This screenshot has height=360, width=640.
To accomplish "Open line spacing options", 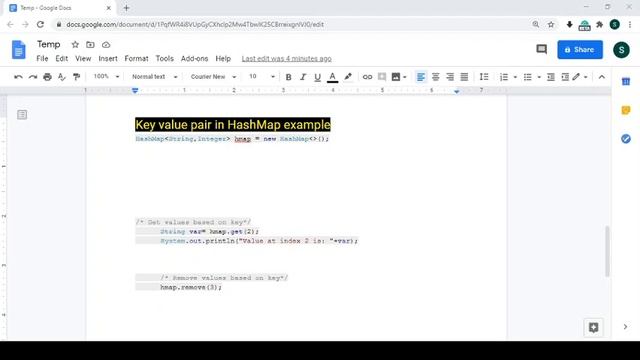I will 484,77.
